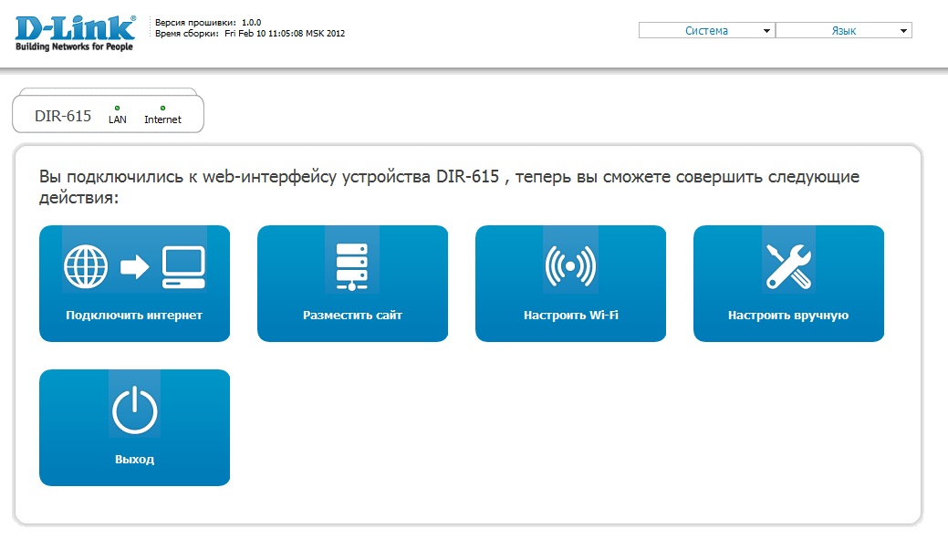Click the globe-to-computer internet connection icon
The image size is (948, 560).
tap(134, 265)
